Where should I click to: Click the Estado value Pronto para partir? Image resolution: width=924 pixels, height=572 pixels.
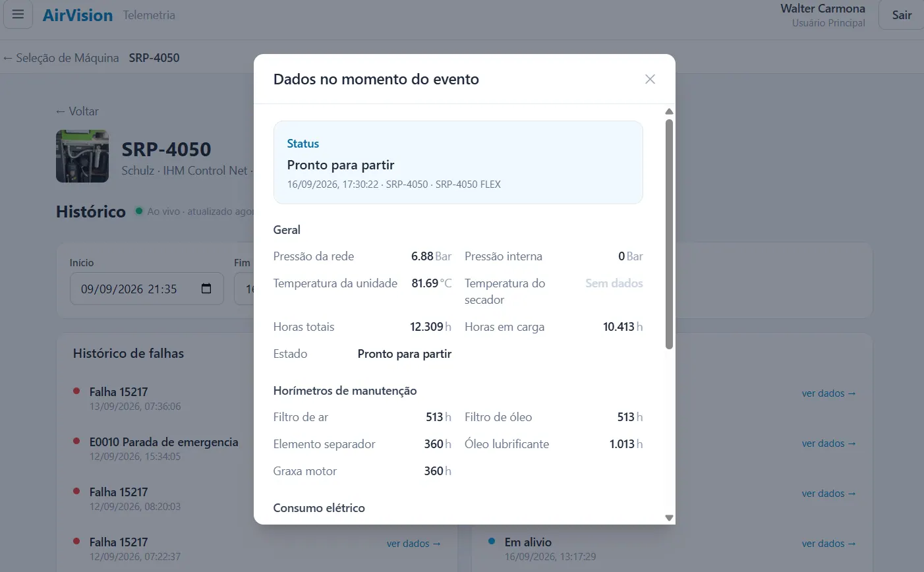click(405, 354)
